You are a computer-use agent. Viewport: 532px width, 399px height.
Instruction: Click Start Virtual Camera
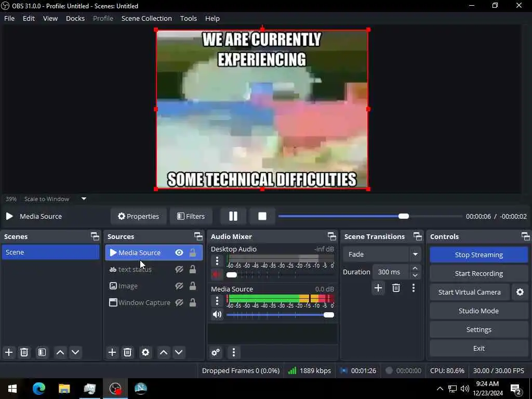point(470,292)
